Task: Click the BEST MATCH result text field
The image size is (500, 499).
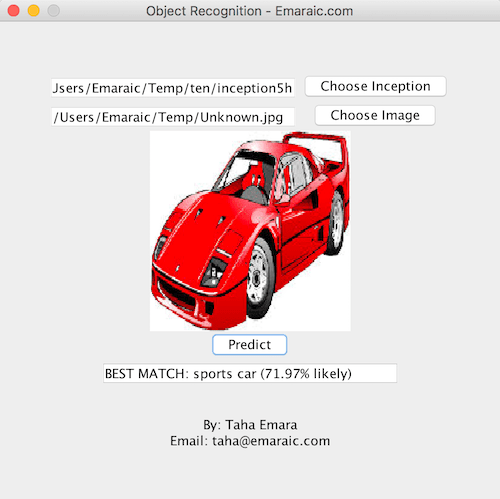Action: tap(250, 373)
